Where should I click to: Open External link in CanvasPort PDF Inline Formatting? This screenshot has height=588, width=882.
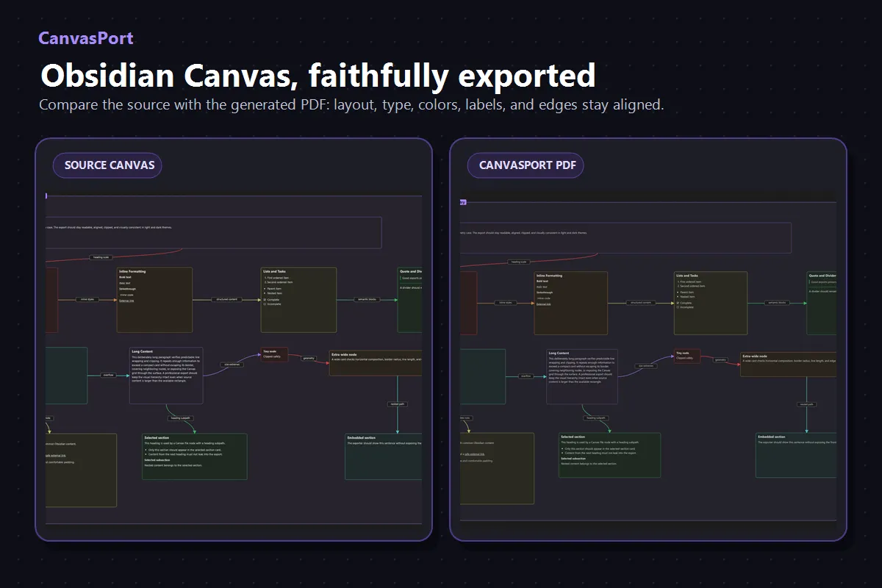point(543,304)
